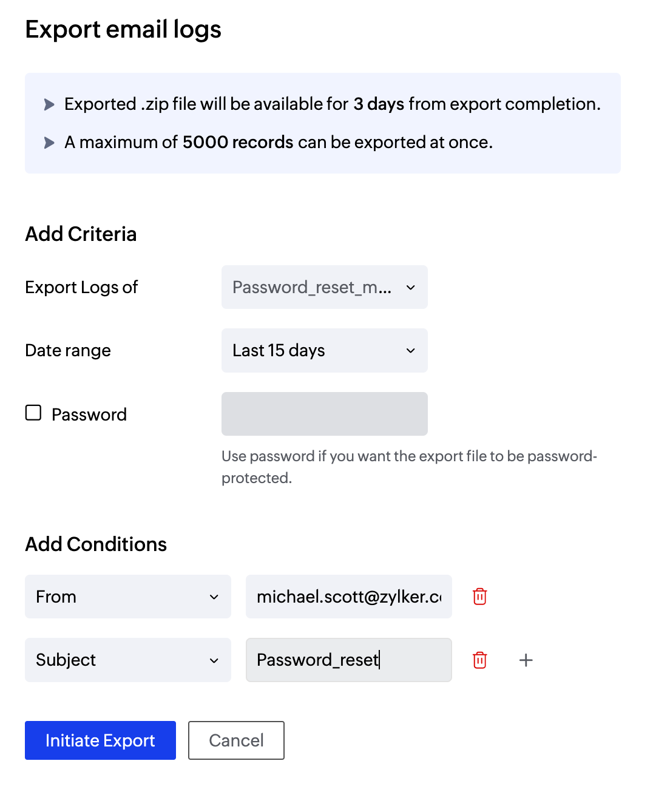
Task: Focus the michael.scott@zylker email field
Action: [x=348, y=597]
